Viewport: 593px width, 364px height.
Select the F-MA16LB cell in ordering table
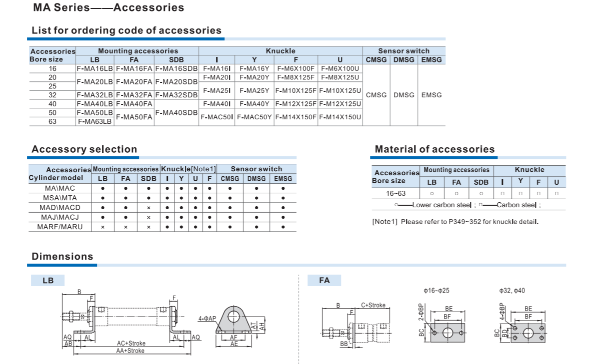point(95,68)
